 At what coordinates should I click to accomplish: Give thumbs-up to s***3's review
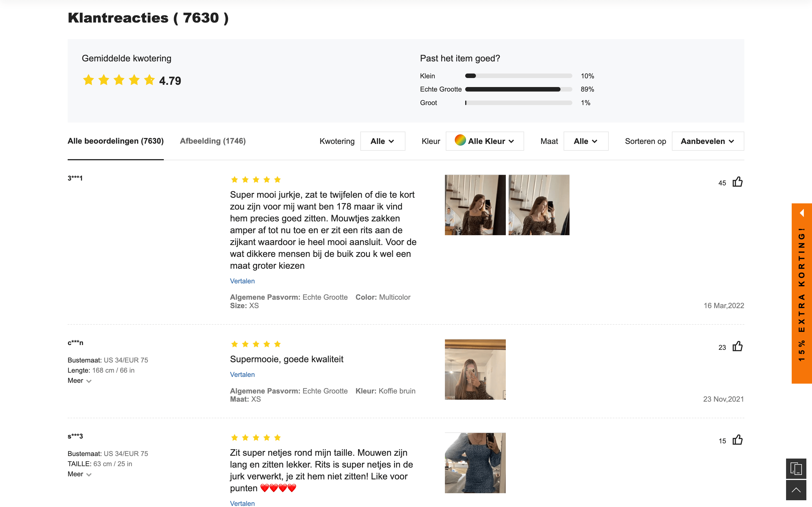coord(737,440)
